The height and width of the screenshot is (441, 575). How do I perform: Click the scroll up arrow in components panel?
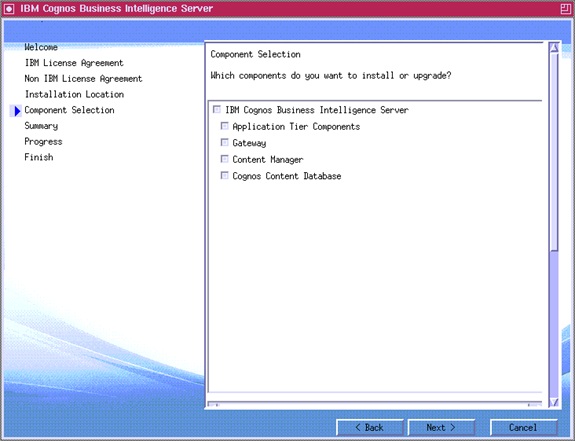[554, 48]
